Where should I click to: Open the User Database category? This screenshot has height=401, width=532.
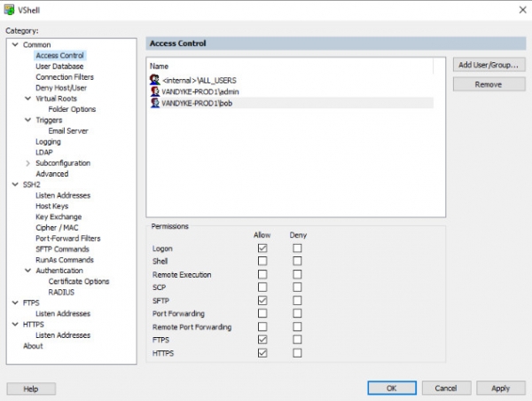pyautogui.click(x=59, y=67)
